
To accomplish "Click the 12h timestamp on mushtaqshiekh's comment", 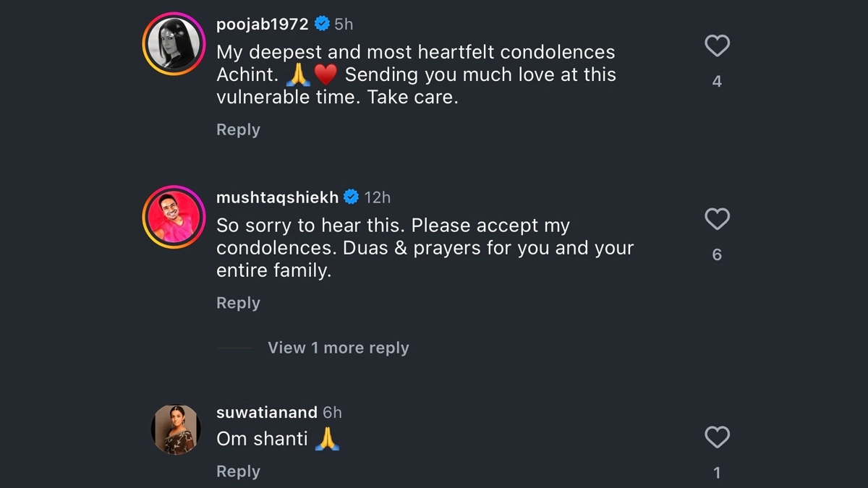I will (x=377, y=197).
